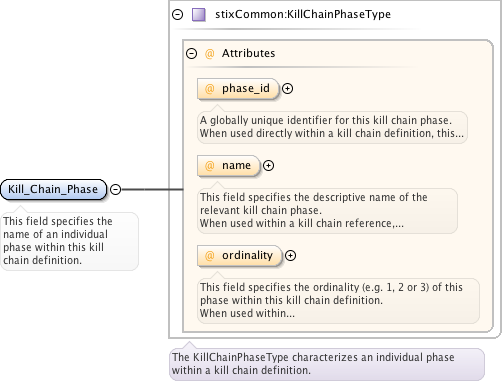Collapse the Kill_Chain_Phase element node
Image resolution: width=503 pixels, height=384 pixels.
[x=115, y=190]
